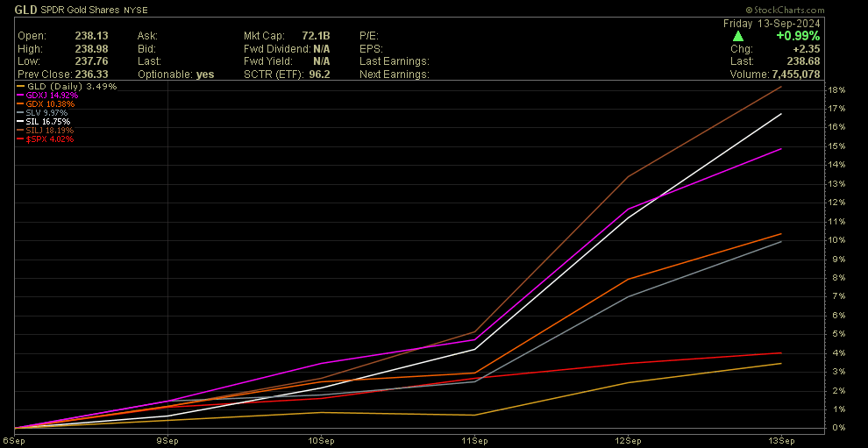This screenshot has height=448, width=868.
Task: Click the SCTR (ETF) value 96.2
Action: click(x=321, y=75)
